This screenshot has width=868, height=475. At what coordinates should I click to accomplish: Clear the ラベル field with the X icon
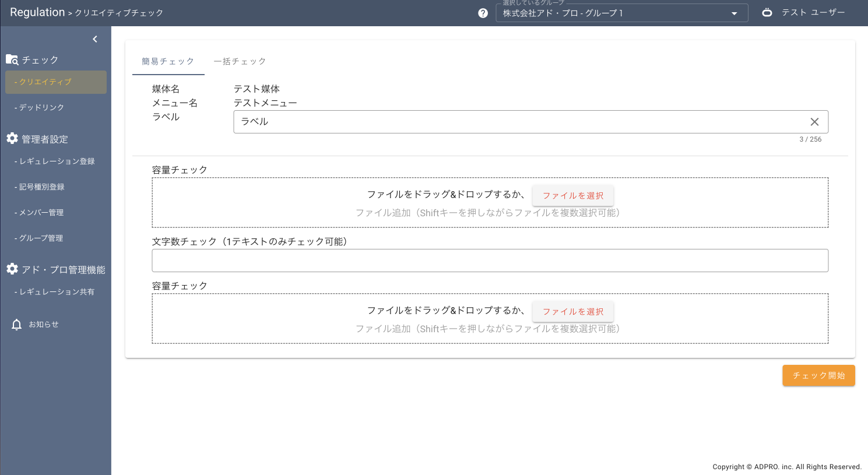[814, 122]
